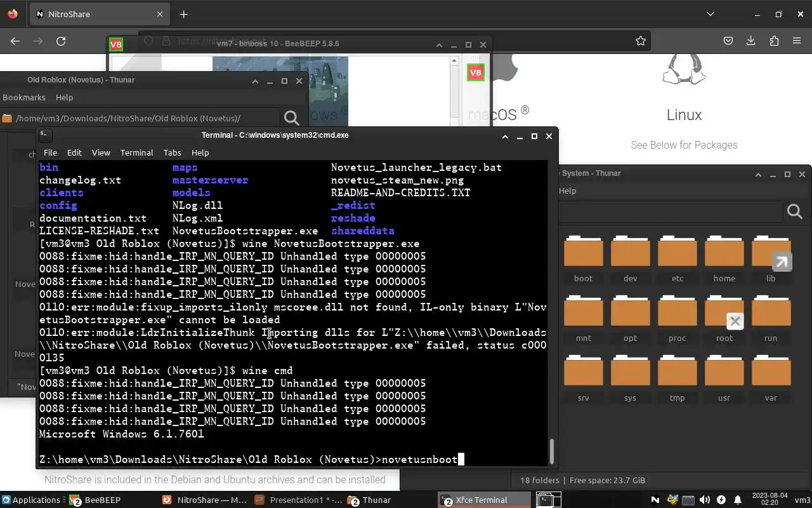The height and width of the screenshot is (508, 812).
Task: Open the keyboard tray icon
Action: (x=688, y=500)
